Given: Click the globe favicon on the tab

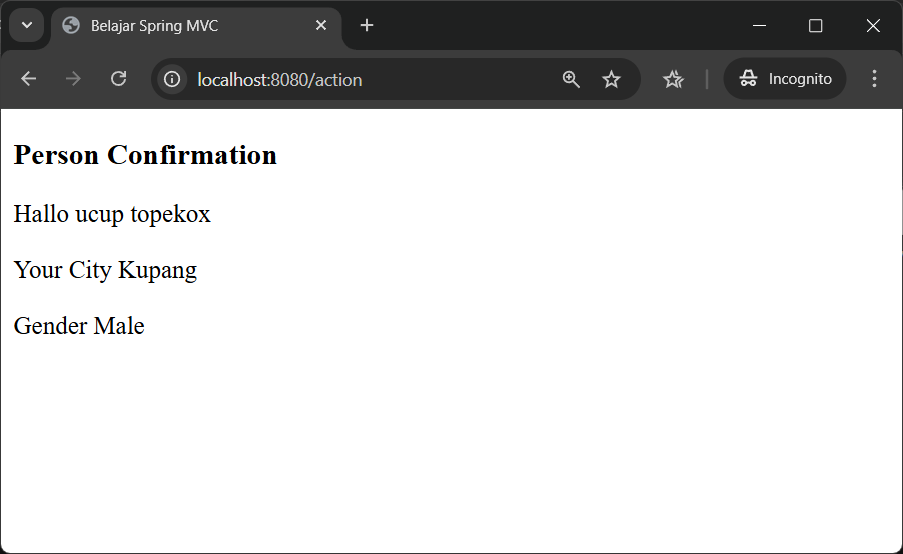Looking at the screenshot, I should coord(71,25).
